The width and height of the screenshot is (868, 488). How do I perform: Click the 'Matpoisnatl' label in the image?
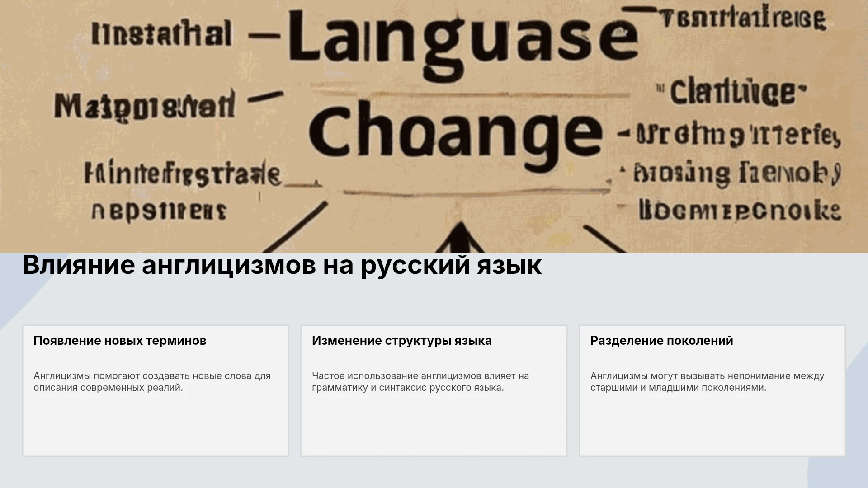point(145,106)
